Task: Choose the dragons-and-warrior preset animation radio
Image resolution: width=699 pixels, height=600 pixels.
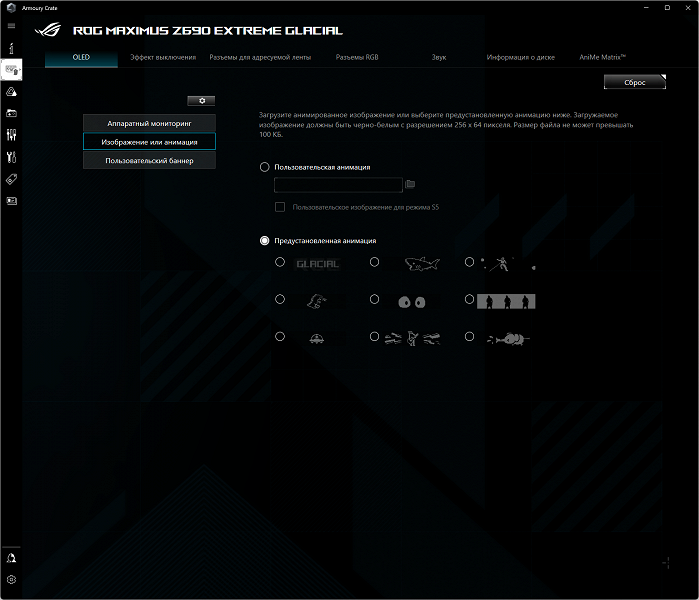Action: [x=374, y=337]
